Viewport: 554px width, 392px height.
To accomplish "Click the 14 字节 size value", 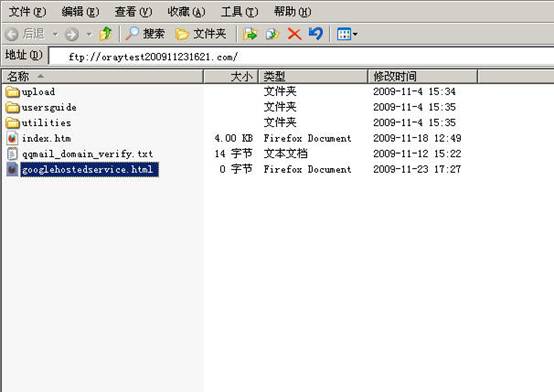I will tap(233, 154).
